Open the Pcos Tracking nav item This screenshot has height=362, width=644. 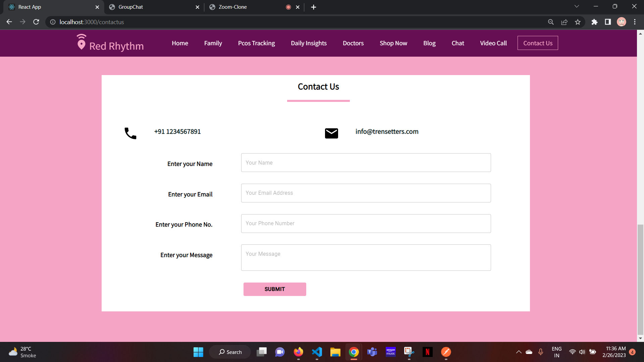click(x=256, y=43)
